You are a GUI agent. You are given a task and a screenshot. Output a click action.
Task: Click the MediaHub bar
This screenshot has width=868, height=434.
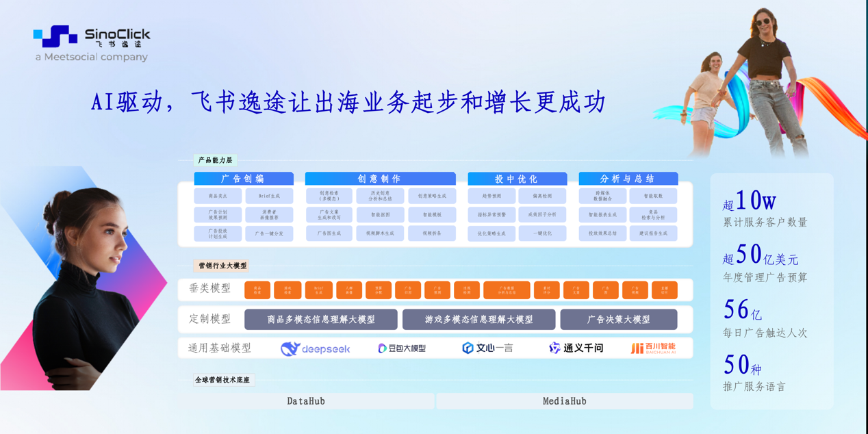click(x=564, y=401)
